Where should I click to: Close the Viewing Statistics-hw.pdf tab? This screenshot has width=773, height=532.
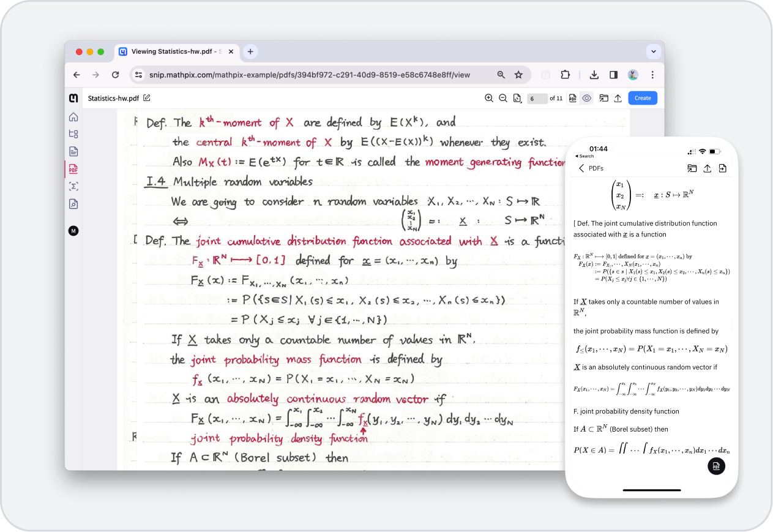click(x=231, y=52)
